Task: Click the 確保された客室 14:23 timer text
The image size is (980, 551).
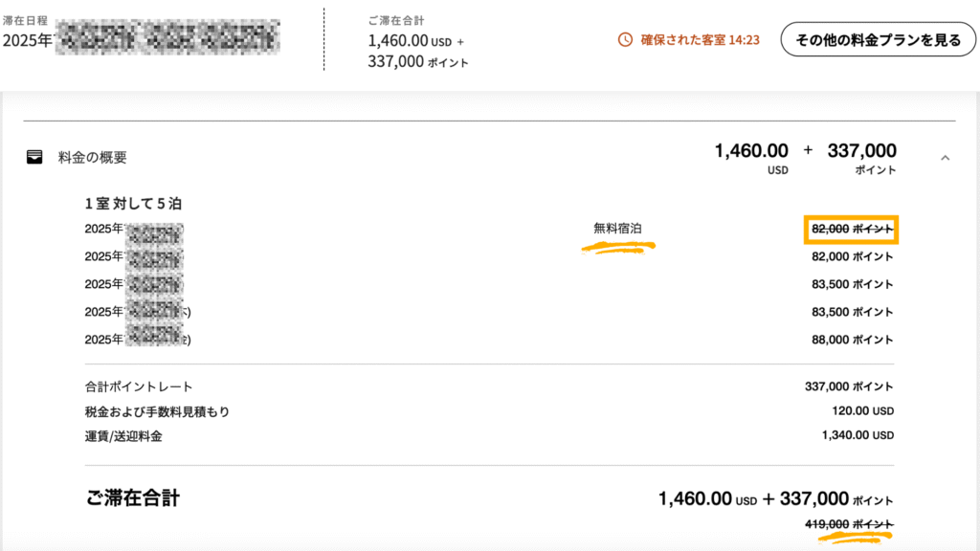Action: point(700,40)
